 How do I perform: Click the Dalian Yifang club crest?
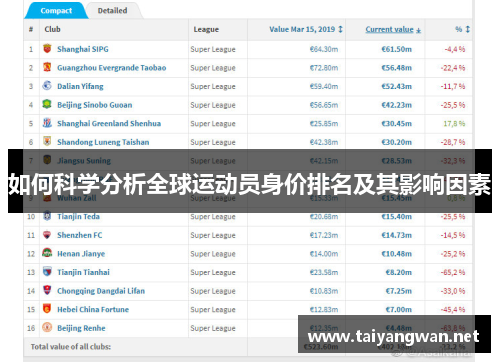[47, 86]
